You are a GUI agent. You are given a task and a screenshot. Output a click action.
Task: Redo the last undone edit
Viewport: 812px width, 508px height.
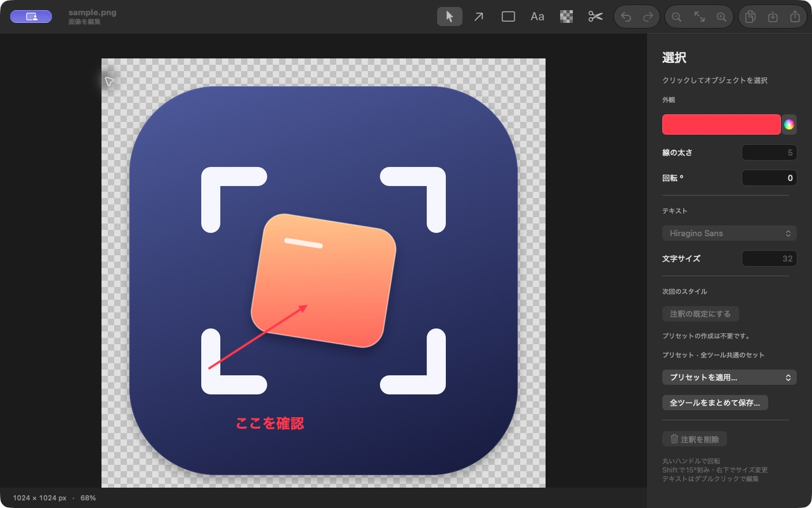(x=648, y=17)
